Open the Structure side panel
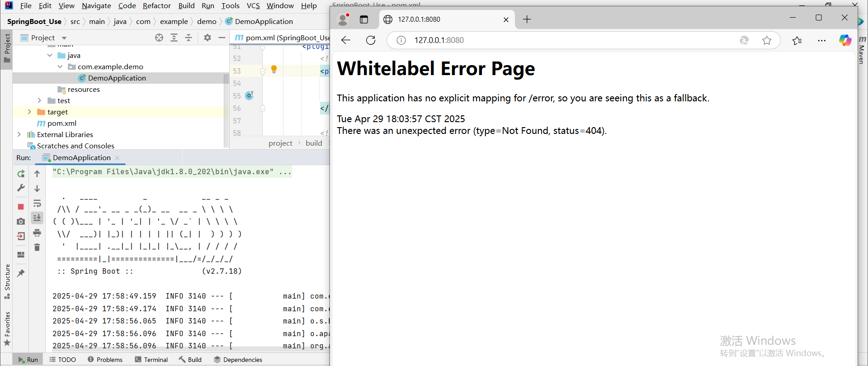The height and width of the screenshot is (366, 868). (7, 281)
